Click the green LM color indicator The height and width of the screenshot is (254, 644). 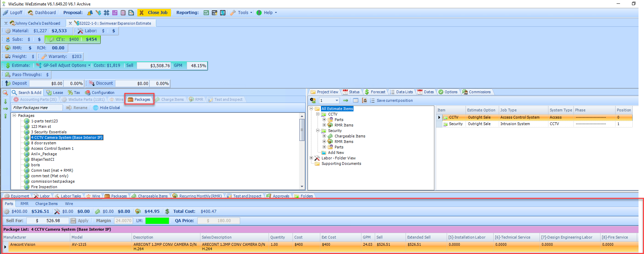(x=157, y=221)
